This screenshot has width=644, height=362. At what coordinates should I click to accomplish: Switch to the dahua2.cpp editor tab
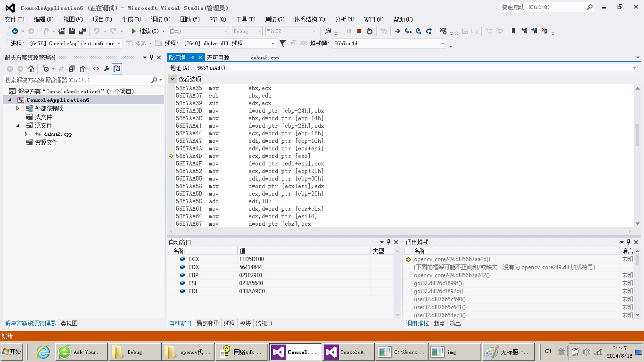265,58
